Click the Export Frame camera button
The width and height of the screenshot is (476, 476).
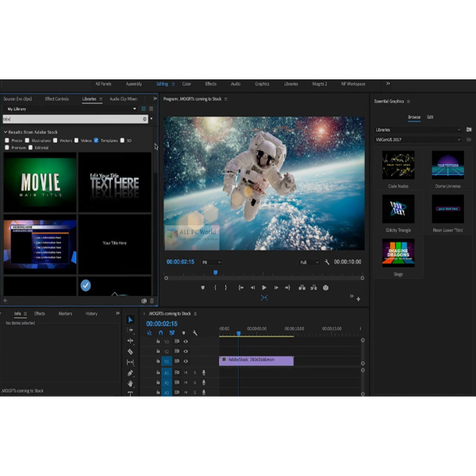325,287
